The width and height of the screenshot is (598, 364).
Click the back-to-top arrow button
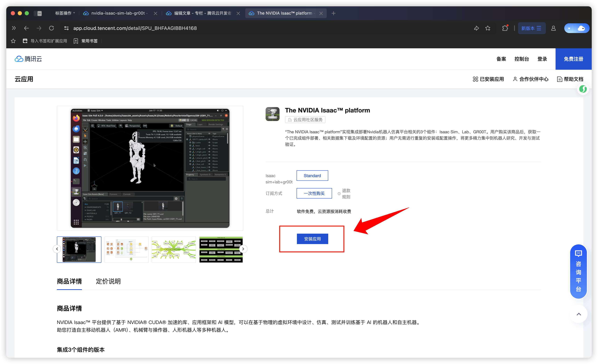click(x=579, y=314)
